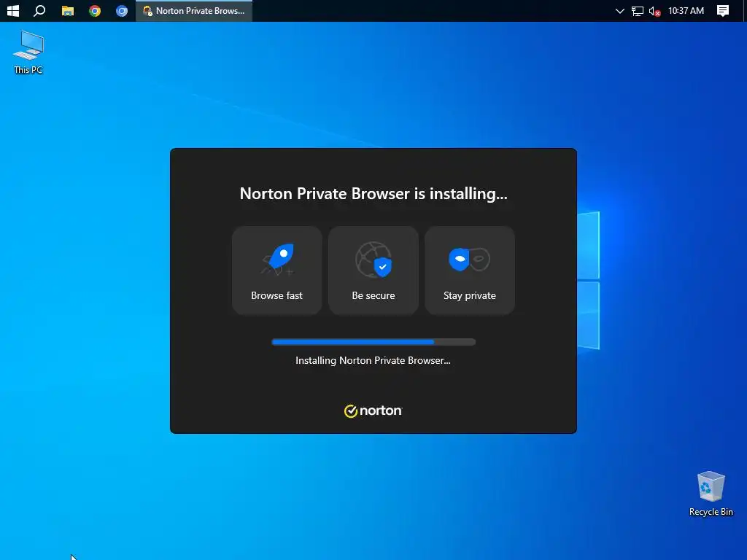Open the taskbar search icon

[x=39, y=10]
